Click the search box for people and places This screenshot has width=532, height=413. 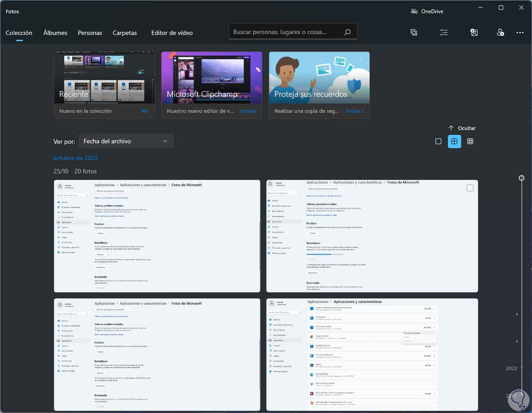293,32
